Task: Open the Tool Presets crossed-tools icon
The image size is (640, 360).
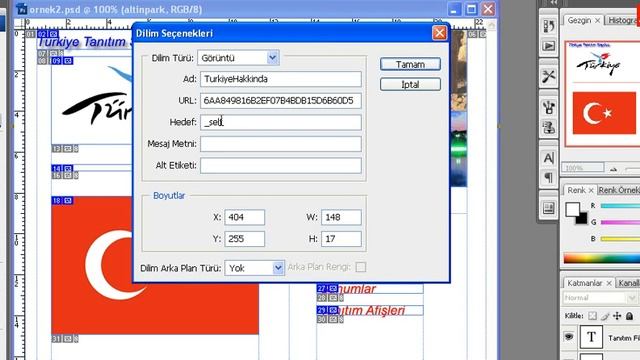Action: 549,76
